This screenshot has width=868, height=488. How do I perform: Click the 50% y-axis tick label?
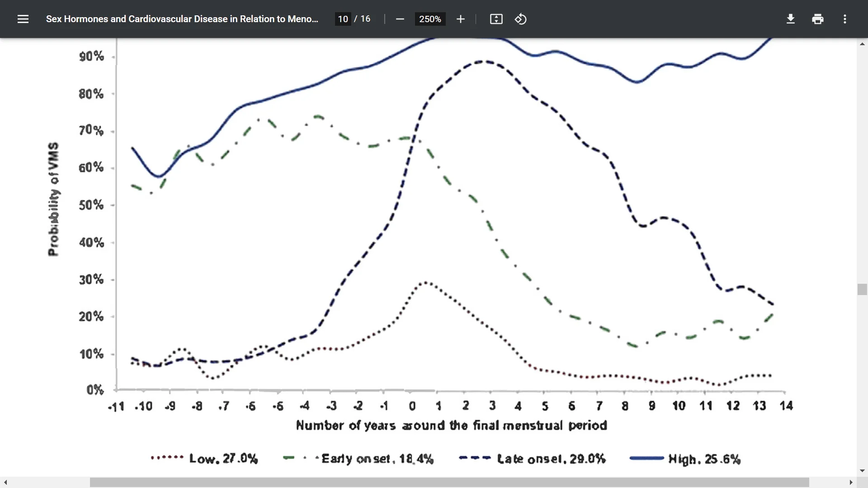(x=91, y=205)
